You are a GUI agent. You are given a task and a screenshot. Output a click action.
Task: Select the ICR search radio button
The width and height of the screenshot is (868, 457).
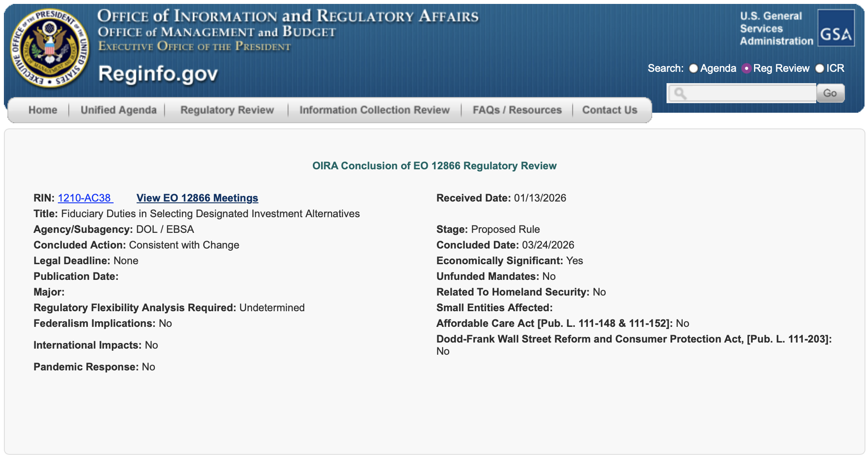coord(820,68)
